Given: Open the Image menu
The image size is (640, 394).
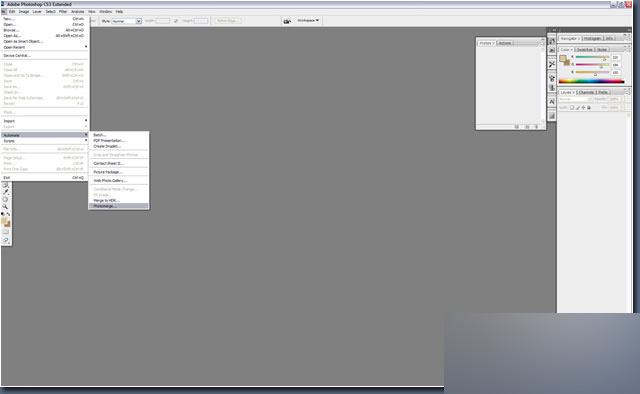Looking at the screenshot, I should [x=24, y=11].
